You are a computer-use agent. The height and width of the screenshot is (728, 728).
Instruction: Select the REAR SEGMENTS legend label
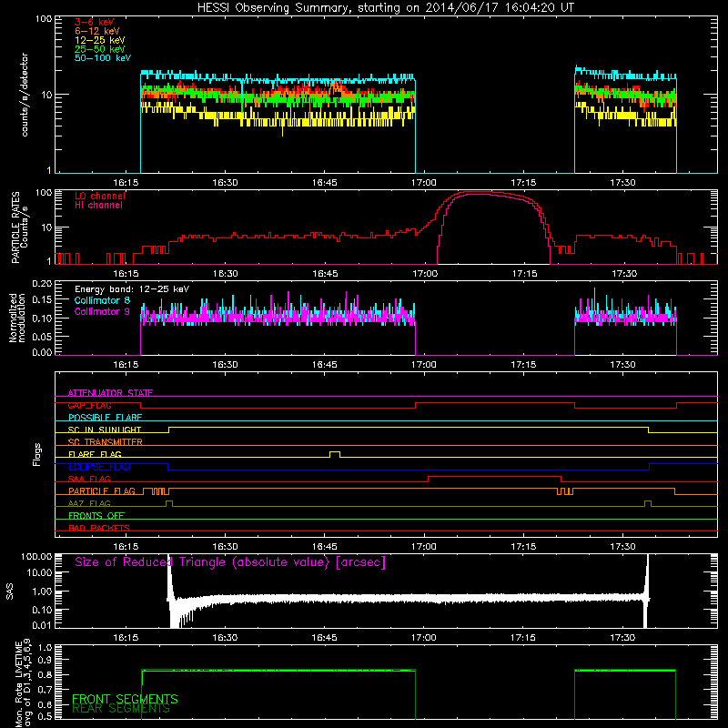click(x=121, y=709)
